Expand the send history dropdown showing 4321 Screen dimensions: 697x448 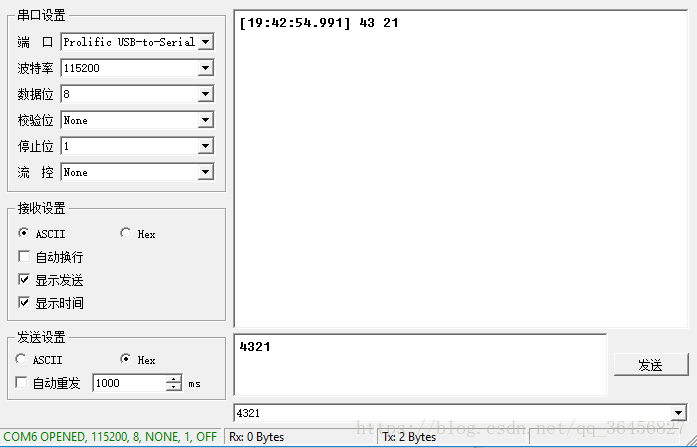460,413
